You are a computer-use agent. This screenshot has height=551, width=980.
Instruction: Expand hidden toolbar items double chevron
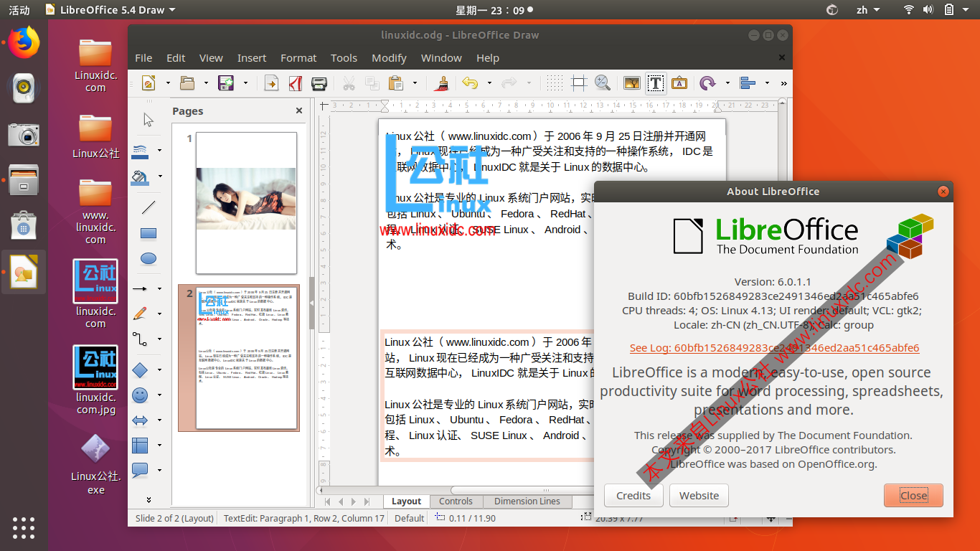(783, 83)
